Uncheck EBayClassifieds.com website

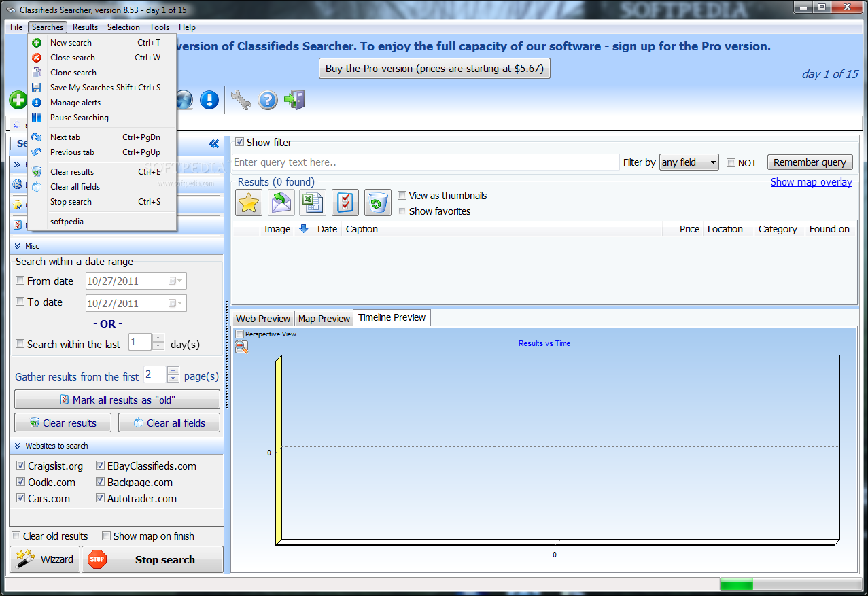point(101,466)
